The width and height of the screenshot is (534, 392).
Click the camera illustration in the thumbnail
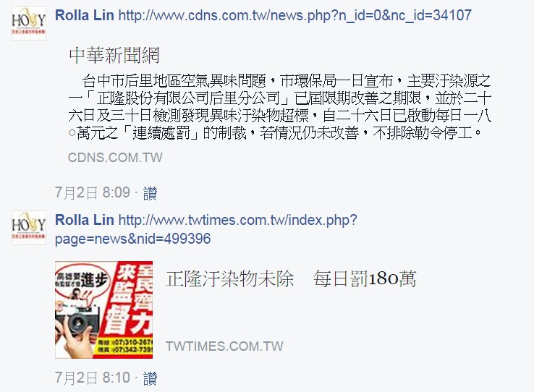coord(77,320)
